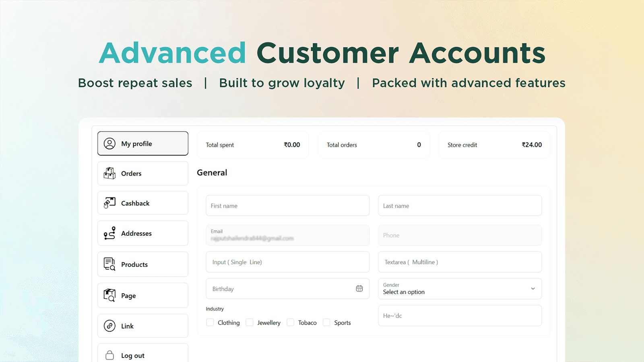Open the Gender selection dropdown
This screenshot has height=362, width=644.
point(460,289)
